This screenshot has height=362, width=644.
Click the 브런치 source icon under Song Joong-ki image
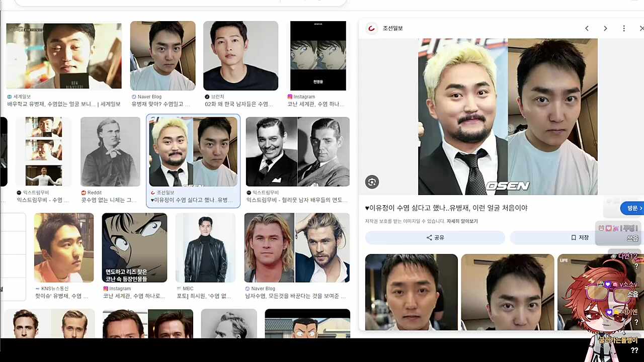coord(207,97)
